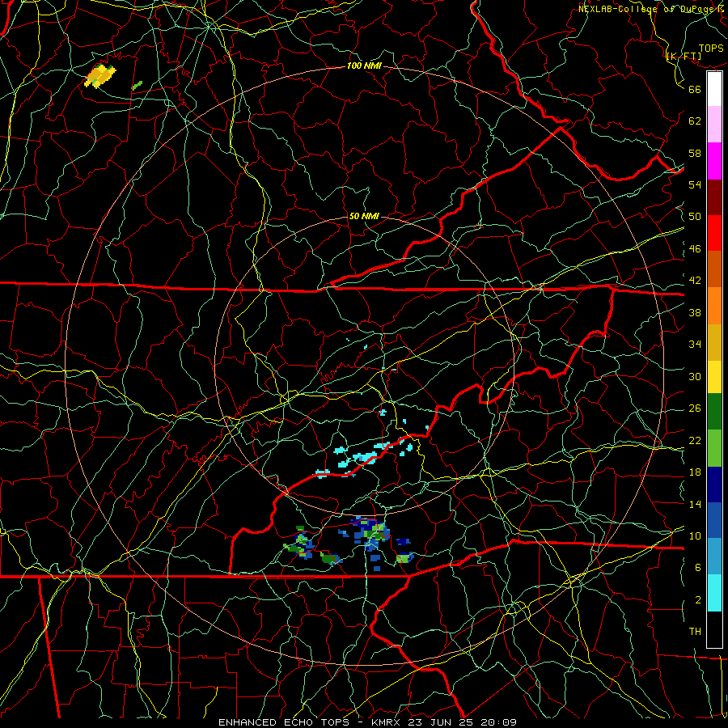This screenshot has height=728, width=728.
Task: Select the 38 scale label
Action: tap(695, 313)
